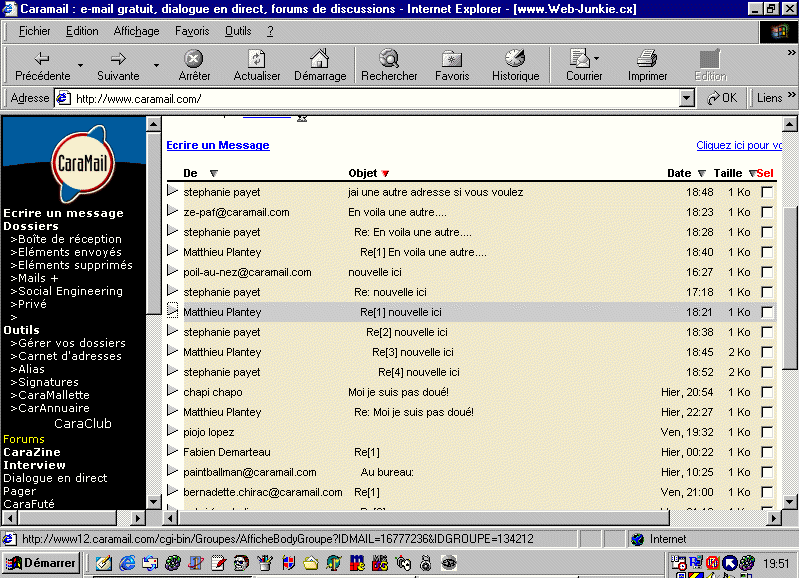
Task: Open the Fichier menu
Action: point(34,31)
